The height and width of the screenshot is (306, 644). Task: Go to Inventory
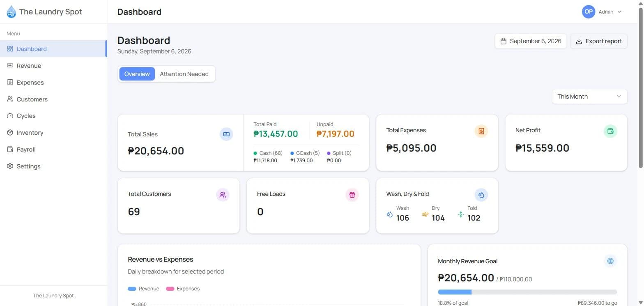pos(53,133)
